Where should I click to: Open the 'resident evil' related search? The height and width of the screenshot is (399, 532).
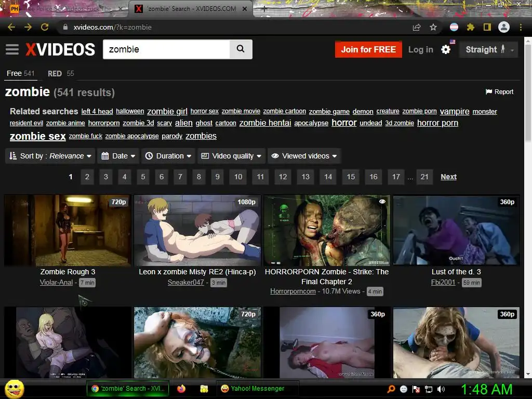coord(26,123)
